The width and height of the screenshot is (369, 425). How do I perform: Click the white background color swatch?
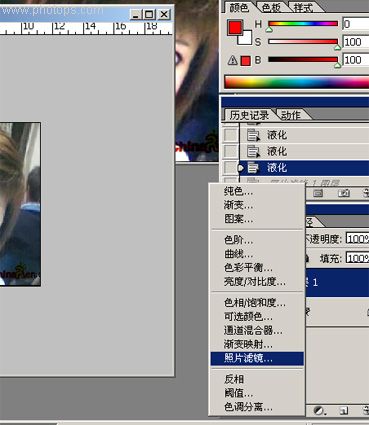pos(246,38)
